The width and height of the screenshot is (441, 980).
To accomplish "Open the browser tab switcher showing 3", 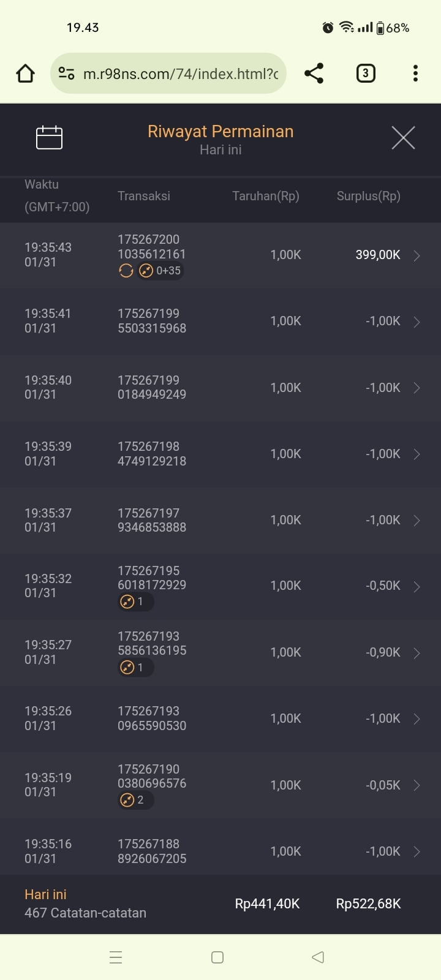I will [366, 73].
